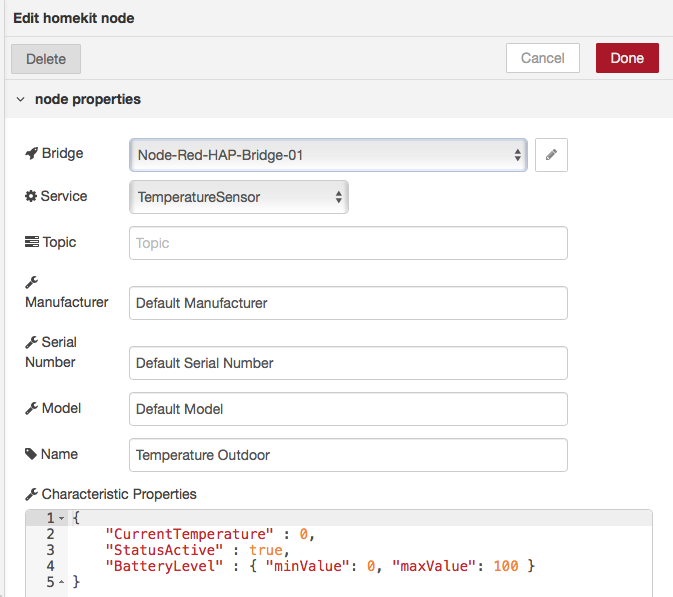The height and width of the screenshot is (597, 673).
Task: Click the "BatteryLevel" key in editor
Action: (164, 566)
